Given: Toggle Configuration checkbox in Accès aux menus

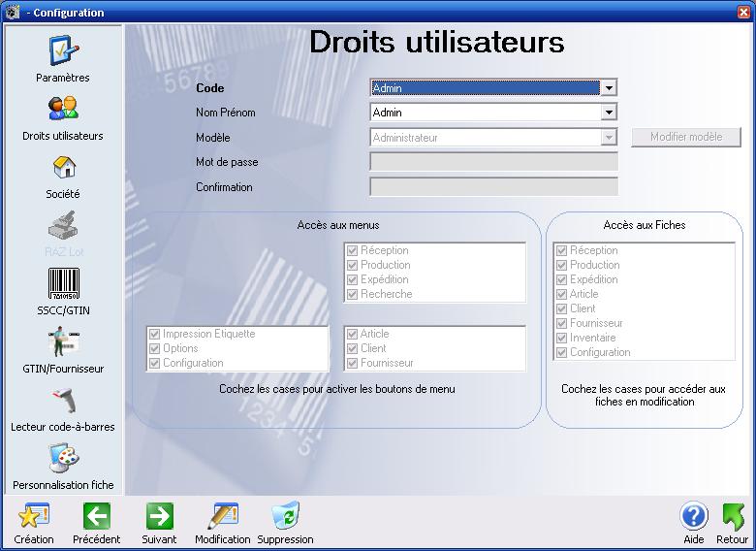Looking at the screenshot, I should 154,363.
